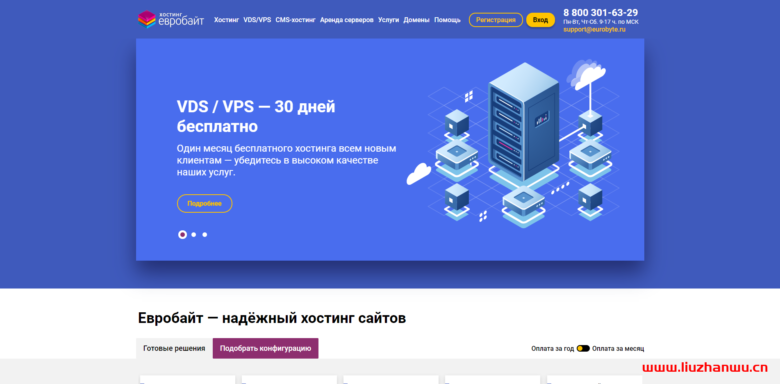Open Аренда серверов menu item

(x=347, y=20)
